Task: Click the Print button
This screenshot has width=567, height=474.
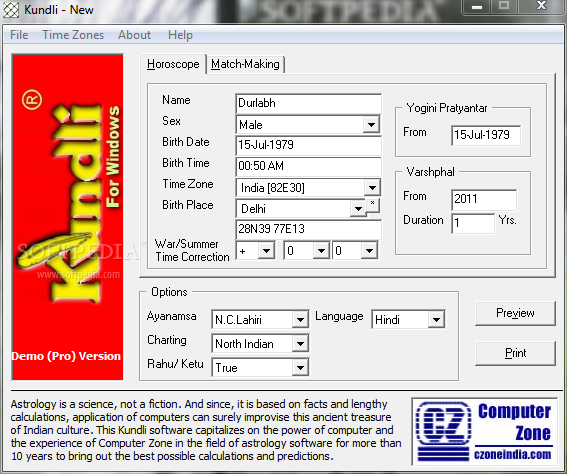Action: 515,353
